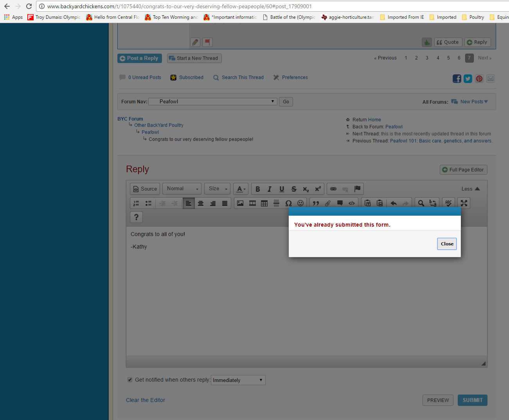509x420 pixels.
Task: Expand the Normal paragraph format dropdown
Action: (182, 189)
